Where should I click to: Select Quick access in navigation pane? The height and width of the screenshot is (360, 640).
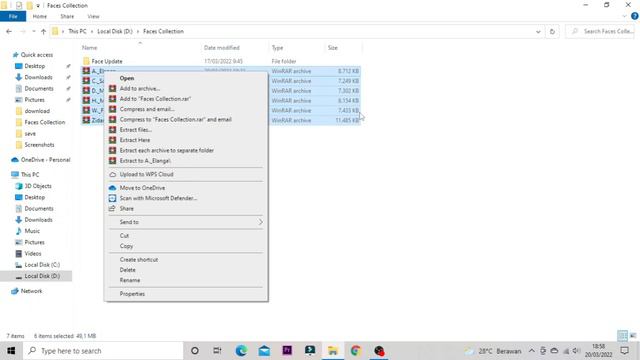point(36,55)
